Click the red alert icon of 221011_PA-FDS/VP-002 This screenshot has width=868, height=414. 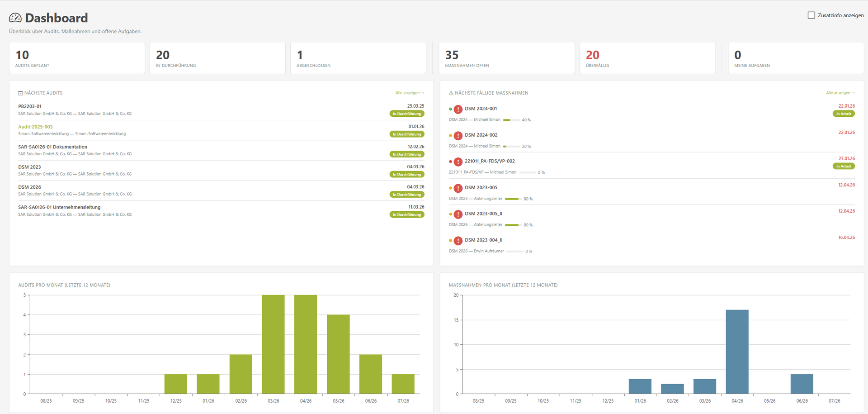click(458, 162)
